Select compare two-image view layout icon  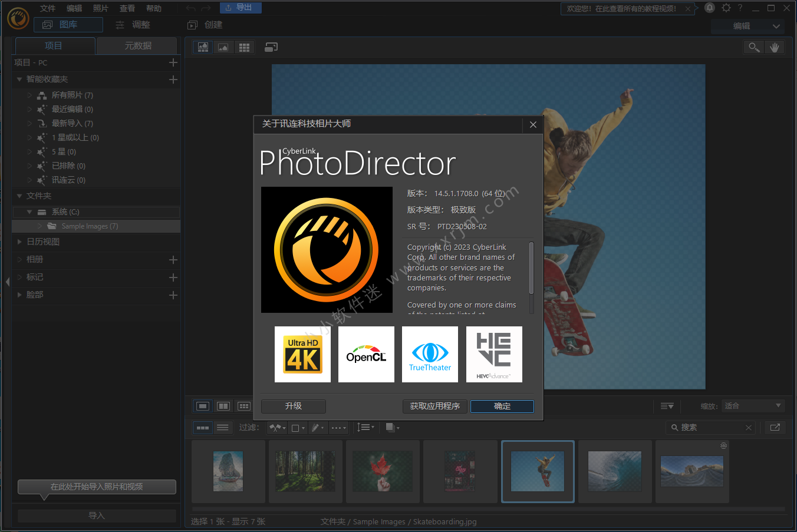(223, 406)
